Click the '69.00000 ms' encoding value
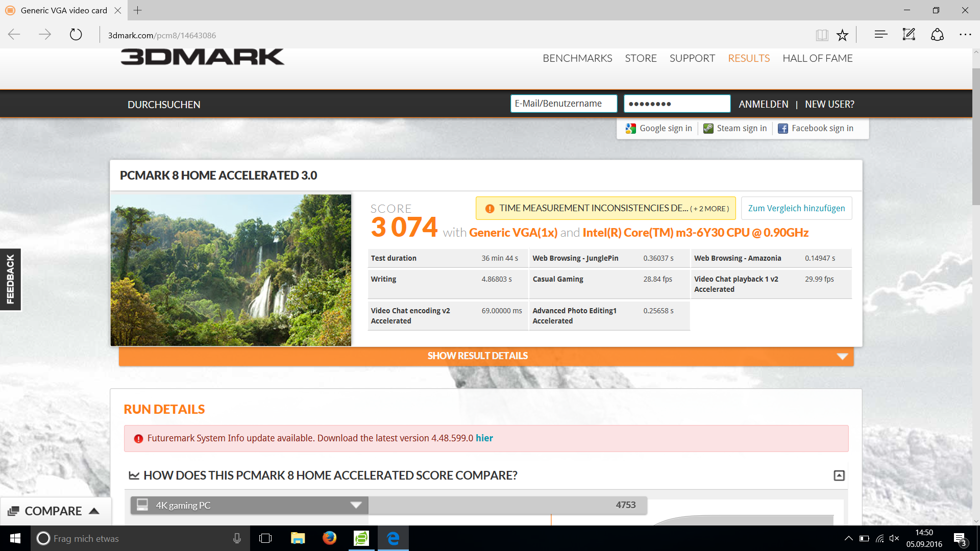This screenshot has height=551, width=980. point(502,311)
